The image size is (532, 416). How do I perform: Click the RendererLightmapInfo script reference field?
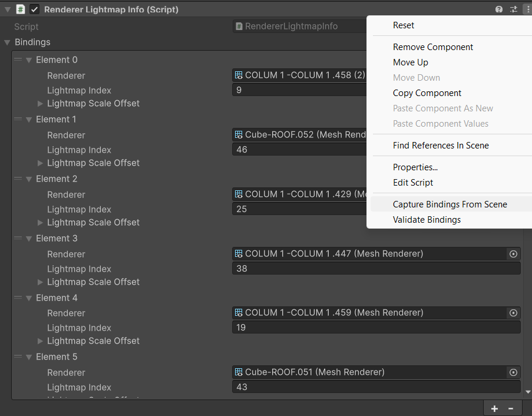click(299, 26)
